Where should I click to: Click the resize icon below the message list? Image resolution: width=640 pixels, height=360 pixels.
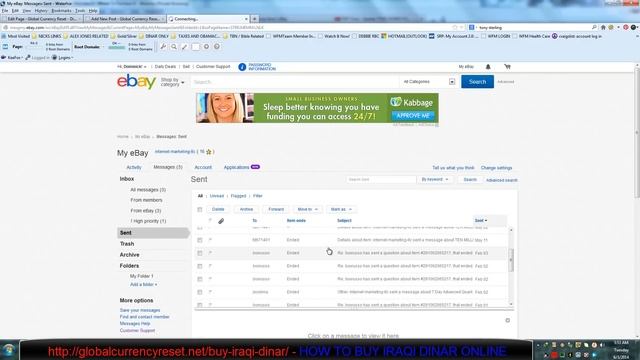pyautogui.click(x=507, y=320)
